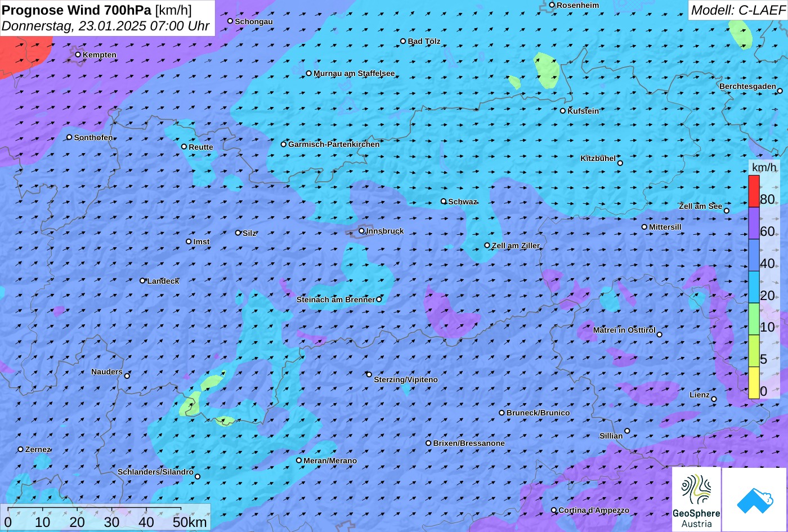Click the Cortina d'Ampezzo marker
Viewport: 788px width, 532px height.
click(554, 510)
